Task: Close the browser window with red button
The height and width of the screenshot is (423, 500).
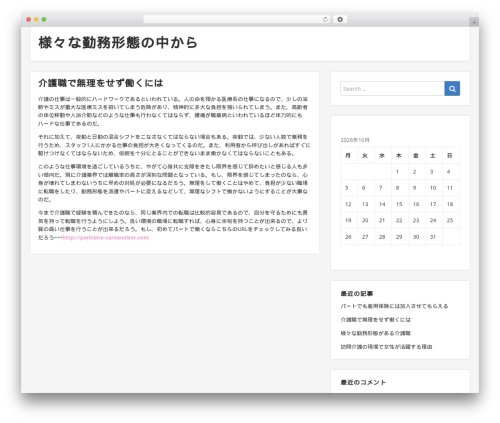Action: tap(29, 19)
